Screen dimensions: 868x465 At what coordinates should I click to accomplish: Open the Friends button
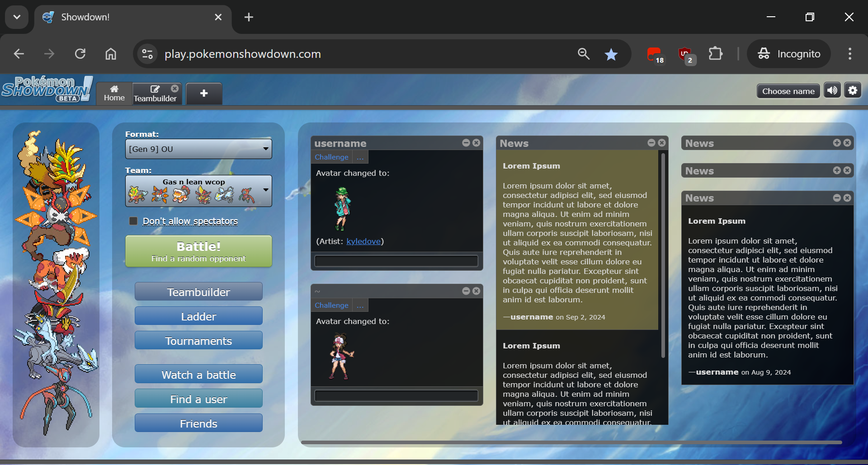198,423
